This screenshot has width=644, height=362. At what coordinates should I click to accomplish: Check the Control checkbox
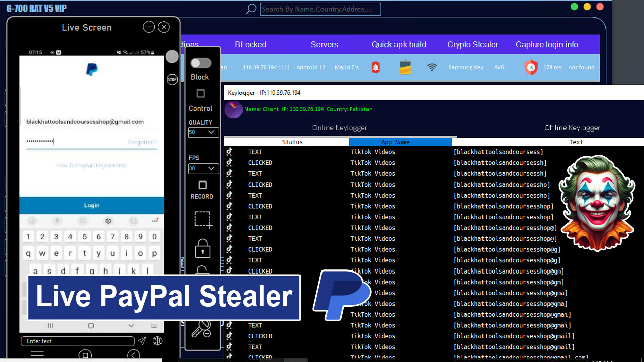pos(201,94)
